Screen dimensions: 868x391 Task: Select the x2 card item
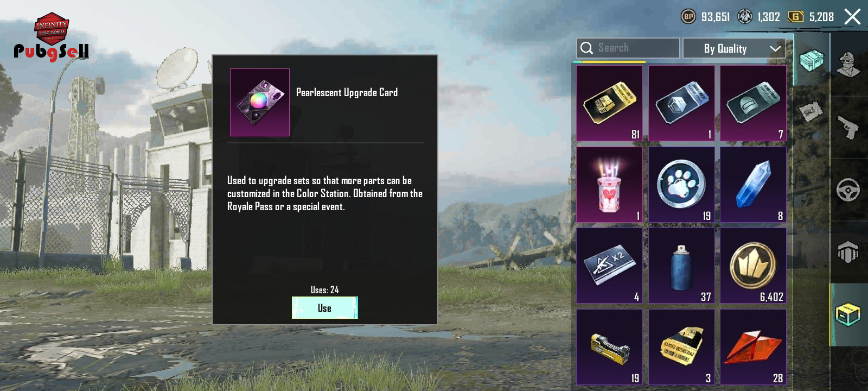(609, 266)
